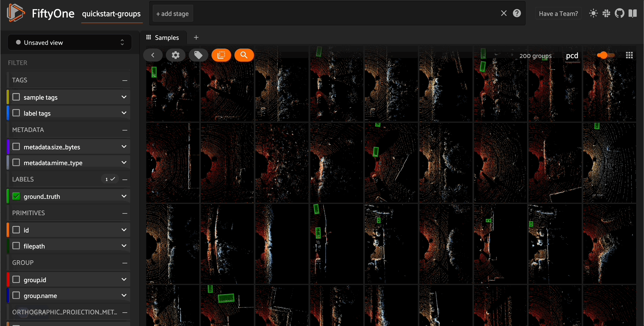Collapse the TAGS section minus icon
The image size is (644, 326).
pos(125,80)
